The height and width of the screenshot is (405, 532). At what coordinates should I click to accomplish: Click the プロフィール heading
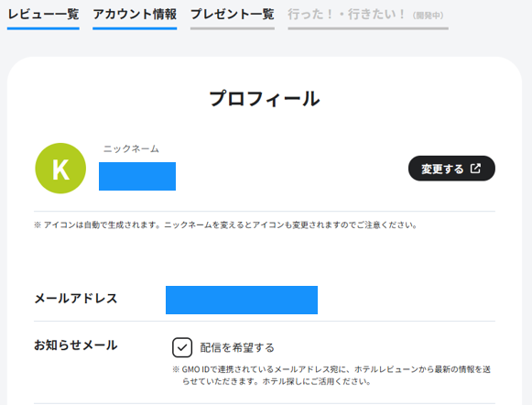(265, 99)
